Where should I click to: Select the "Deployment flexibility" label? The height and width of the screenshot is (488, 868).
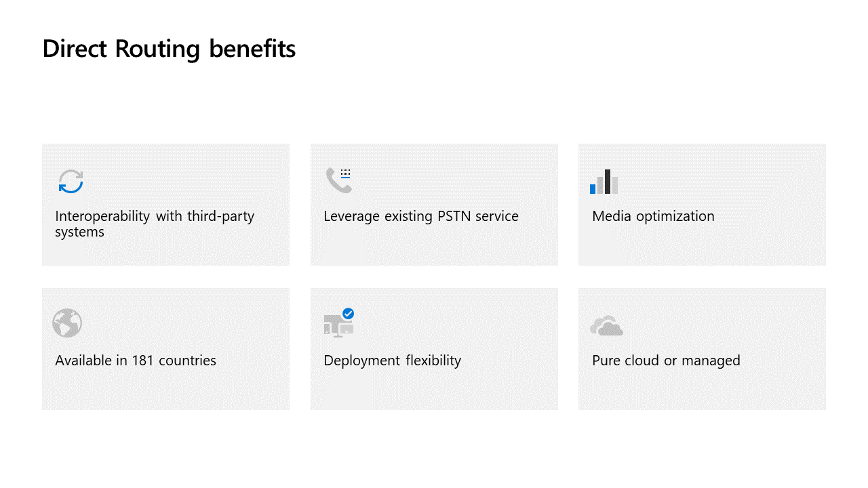click(392, 361)
